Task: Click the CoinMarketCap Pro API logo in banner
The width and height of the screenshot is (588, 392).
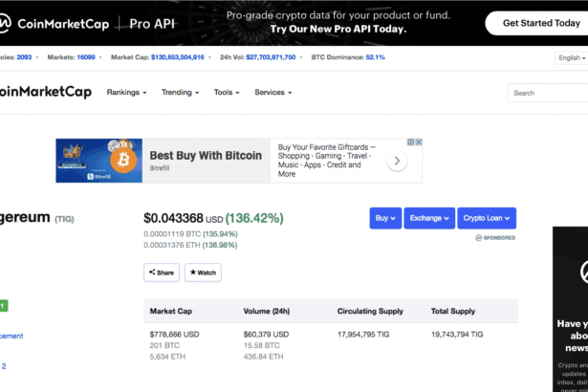Action: click(87, 24)
